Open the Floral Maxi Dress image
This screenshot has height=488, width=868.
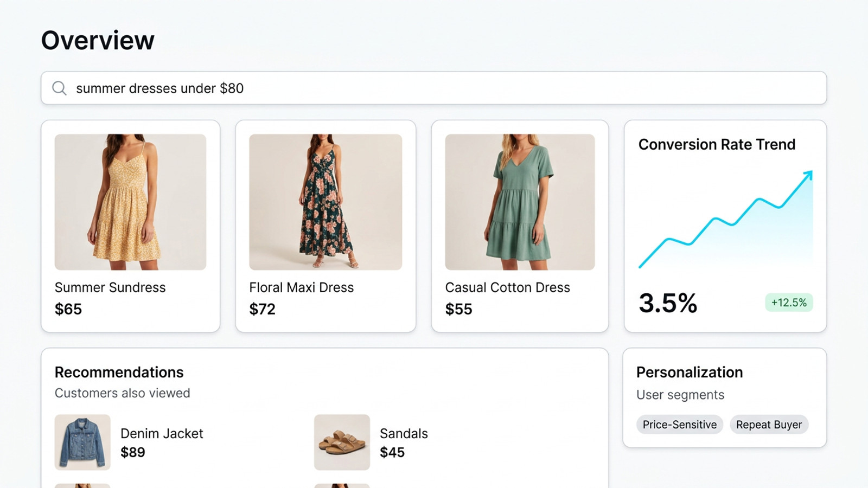point(325,202)
